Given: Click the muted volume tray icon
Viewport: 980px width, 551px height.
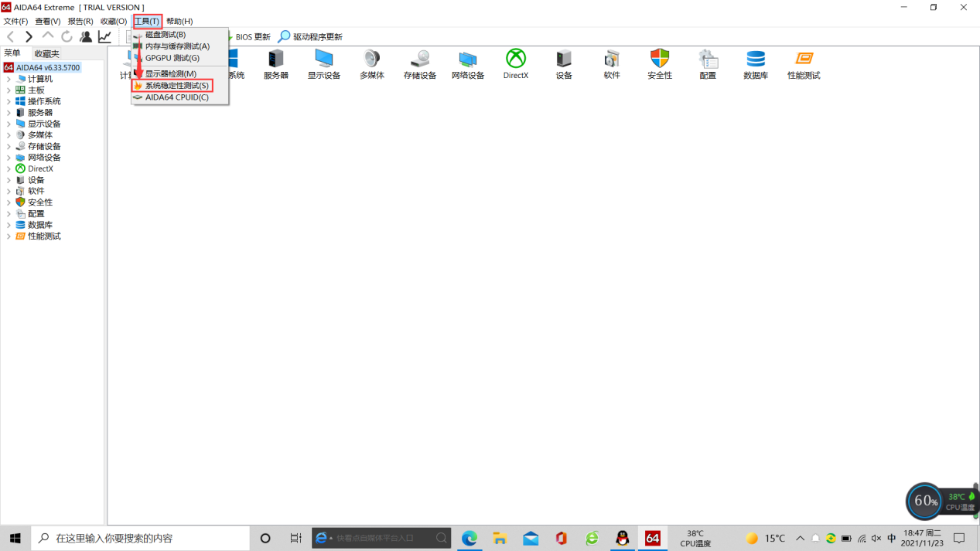Looking at the screenshot, I should (876, 539).
